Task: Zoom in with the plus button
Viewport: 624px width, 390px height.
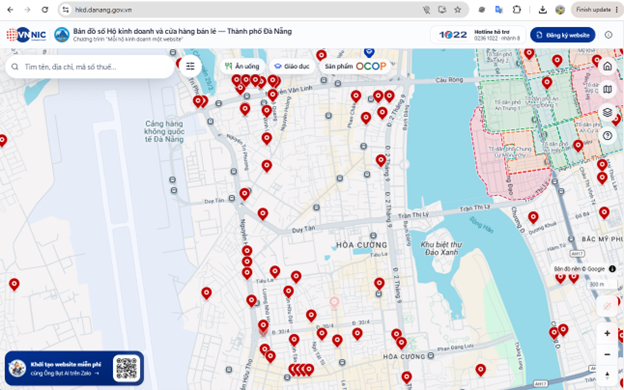Action: pyautogui.click(x=607, y=333)
